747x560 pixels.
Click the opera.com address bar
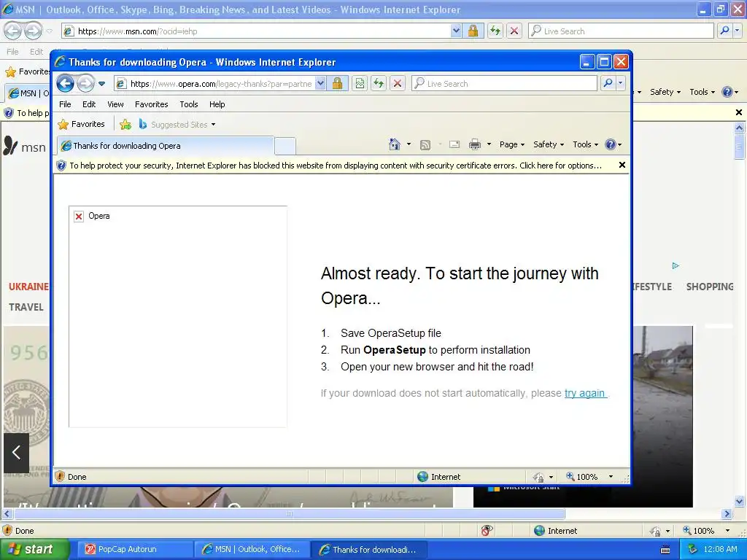pos(220,84)
